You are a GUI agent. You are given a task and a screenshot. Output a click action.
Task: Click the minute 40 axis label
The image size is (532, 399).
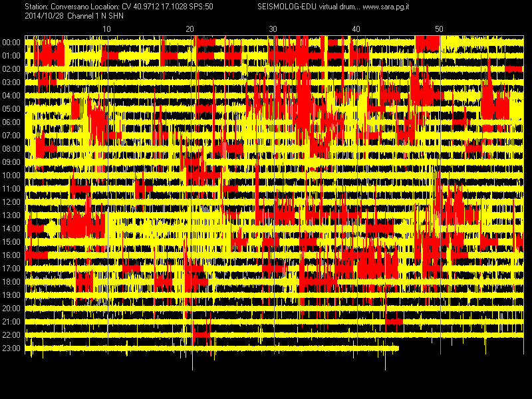click(x=356, y=29)
